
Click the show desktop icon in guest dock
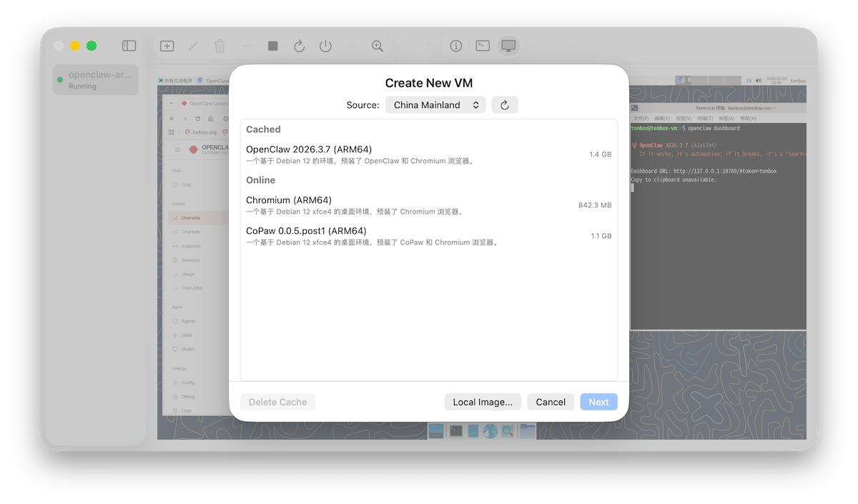(436, 431)
